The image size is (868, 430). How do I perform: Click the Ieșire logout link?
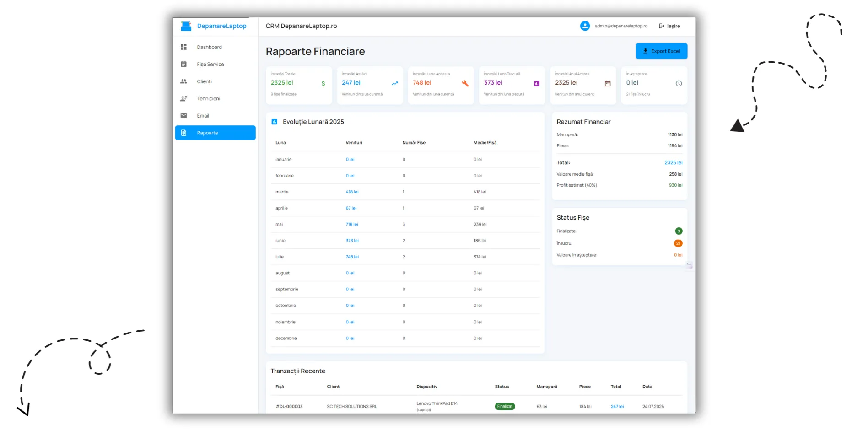tap(669, 26)
